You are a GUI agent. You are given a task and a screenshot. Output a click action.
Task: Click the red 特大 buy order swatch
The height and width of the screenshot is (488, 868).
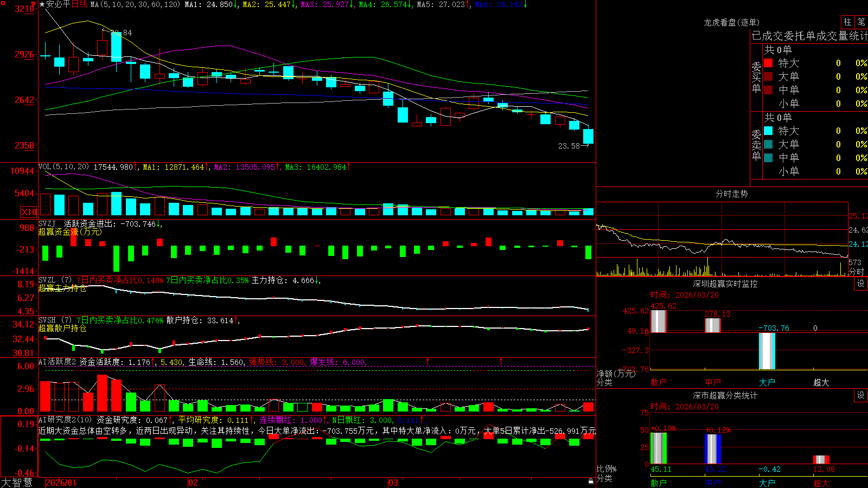(x=768, y=63)
